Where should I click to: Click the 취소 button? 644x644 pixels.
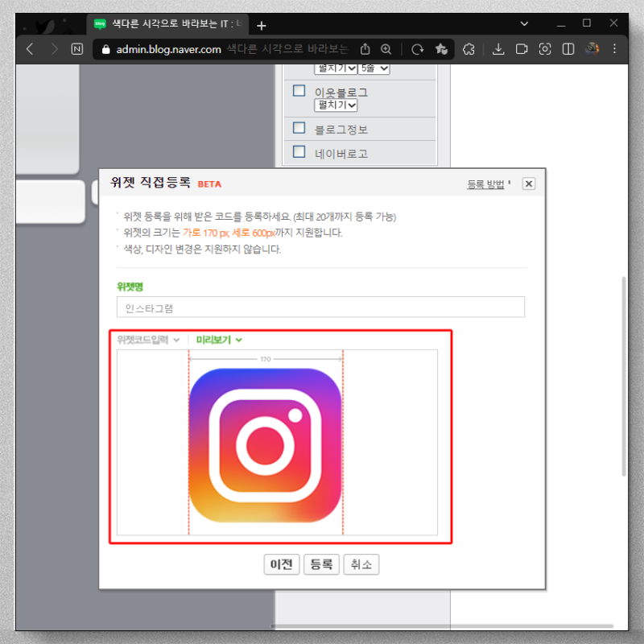[361, 564]
